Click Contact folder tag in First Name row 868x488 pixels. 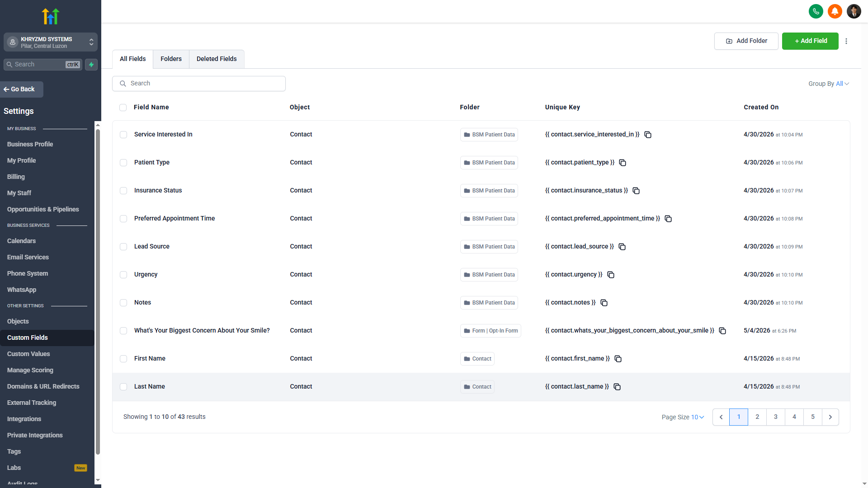click(x=477, y=359)
